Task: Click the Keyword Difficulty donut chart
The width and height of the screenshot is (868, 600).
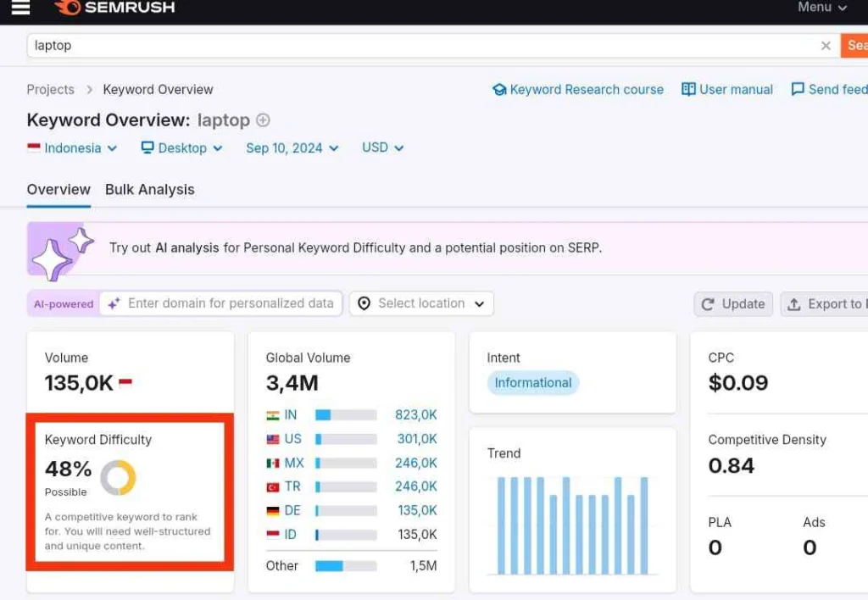Action: 118,478
